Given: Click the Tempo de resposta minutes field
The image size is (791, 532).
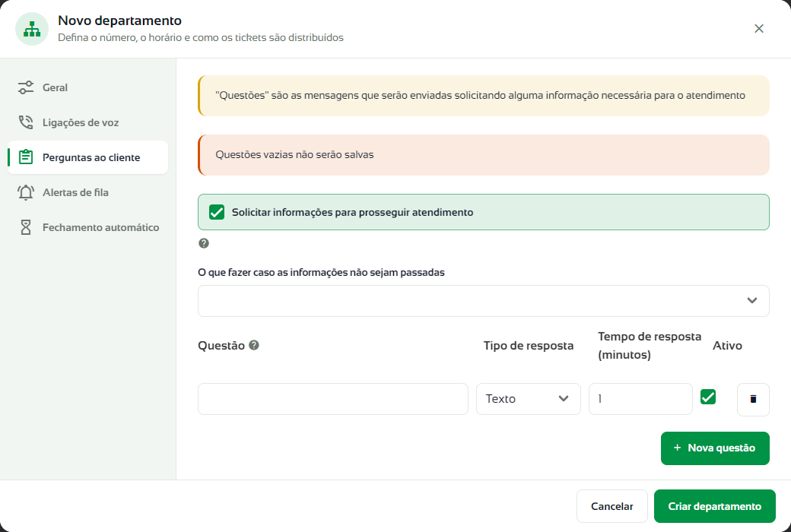Looking at the screenshot, I should point(640,399).
